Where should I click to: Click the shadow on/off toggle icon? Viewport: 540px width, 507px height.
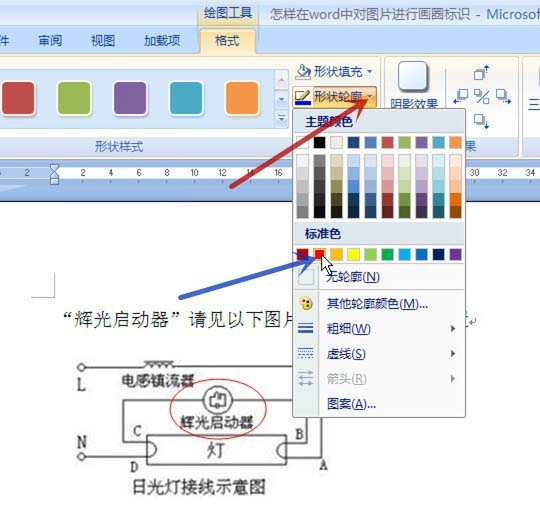tap(481, 97)
